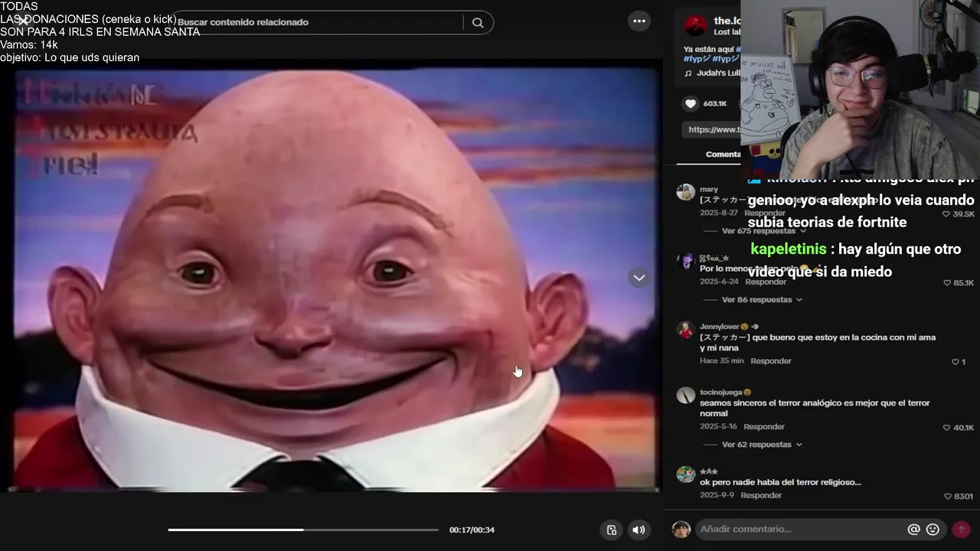Screen dimensions: 980x551
Task: Click the video URL copy link field
Action: pyautogui.click(x=712, y=129)
